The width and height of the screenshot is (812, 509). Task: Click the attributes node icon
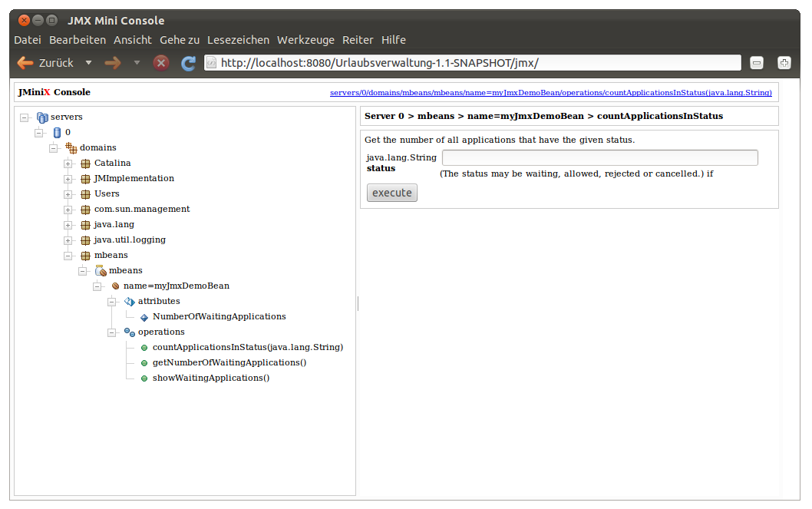point(130,302)
